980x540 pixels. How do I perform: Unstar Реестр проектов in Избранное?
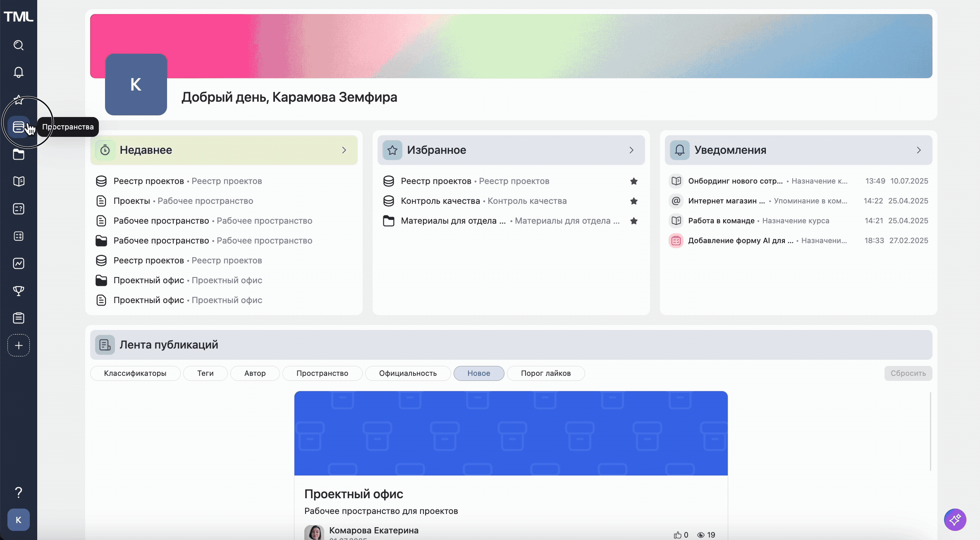(x=633, y=181)
